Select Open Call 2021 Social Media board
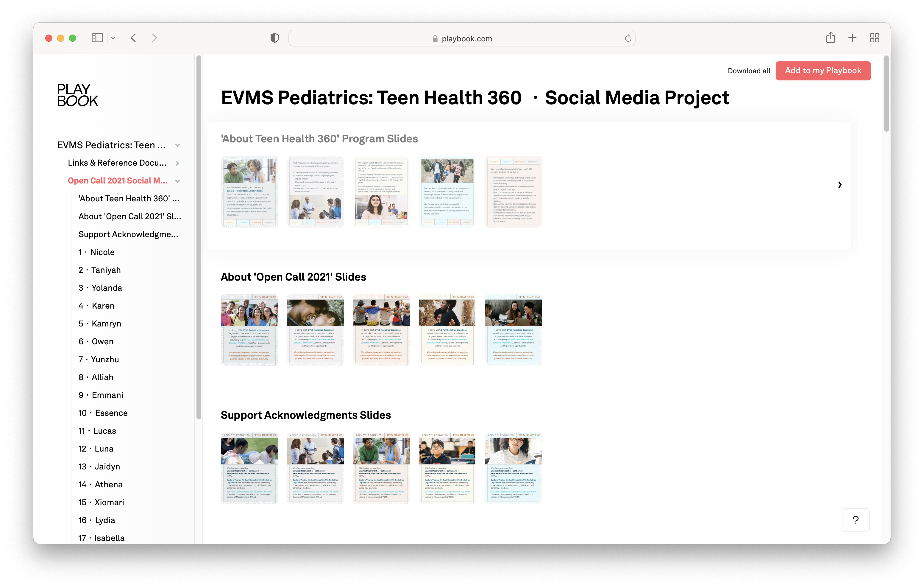 [x=118, y=181]
